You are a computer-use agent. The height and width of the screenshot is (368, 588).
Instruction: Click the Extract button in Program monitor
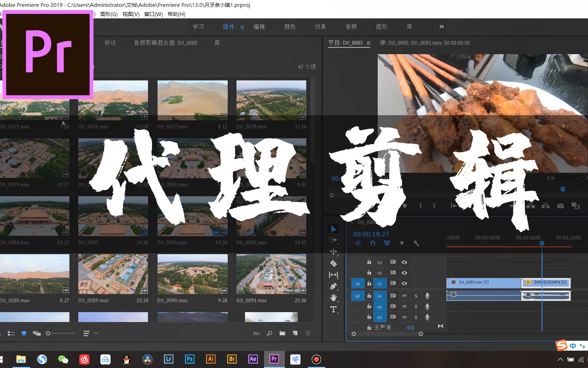545,206
